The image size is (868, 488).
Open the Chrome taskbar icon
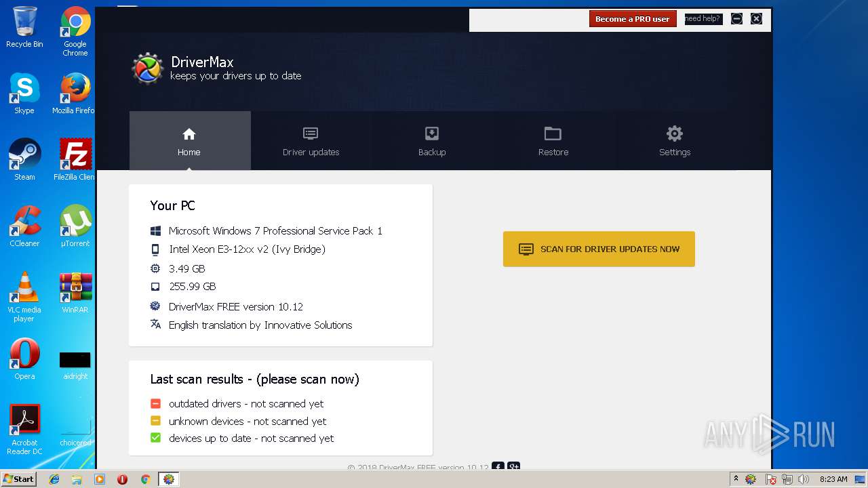(145, 479)
